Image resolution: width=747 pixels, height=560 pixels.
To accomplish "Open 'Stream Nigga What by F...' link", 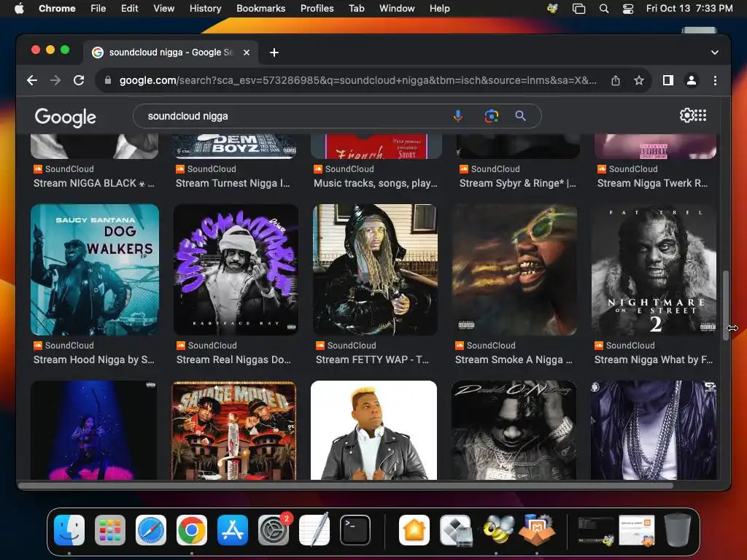I will click(x=654, y=359).
